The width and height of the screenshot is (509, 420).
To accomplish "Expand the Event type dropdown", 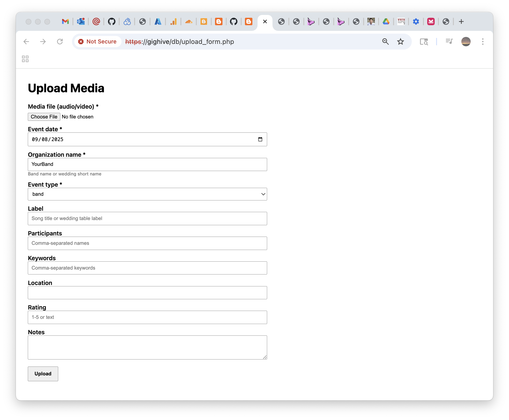I will [x=147, y=194].
